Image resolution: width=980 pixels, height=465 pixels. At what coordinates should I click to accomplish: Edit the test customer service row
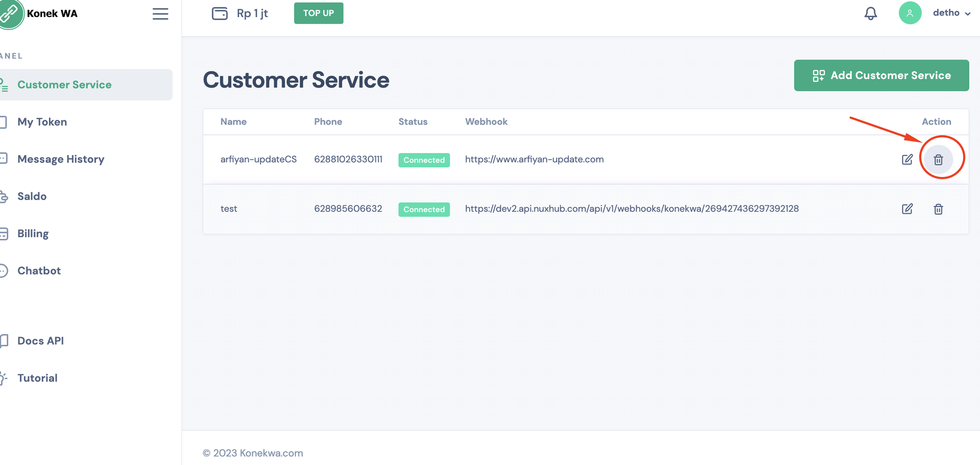[x=907, y=209]
